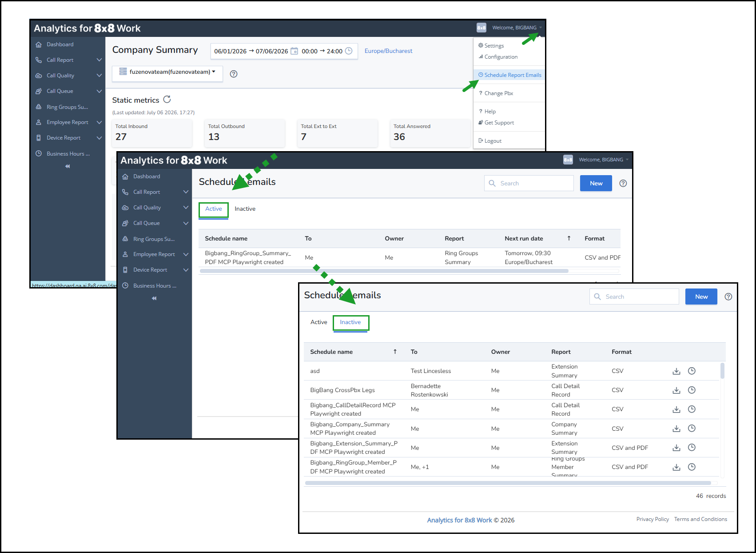Select Get Support in the user menu
This screenshot has height=553, width=756.
coord(496,123)
